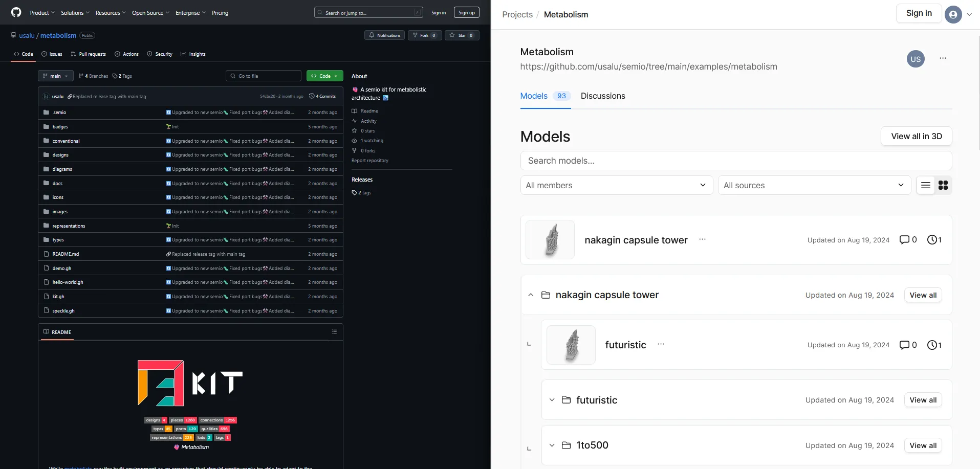Click GitHub Sign up button
This screenshot has width=980, height=469.
(466, 12)
